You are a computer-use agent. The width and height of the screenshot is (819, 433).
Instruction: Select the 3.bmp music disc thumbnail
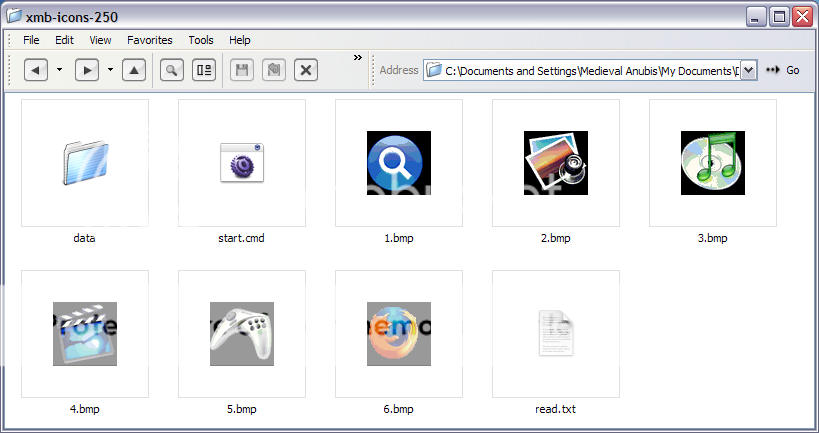712,162
